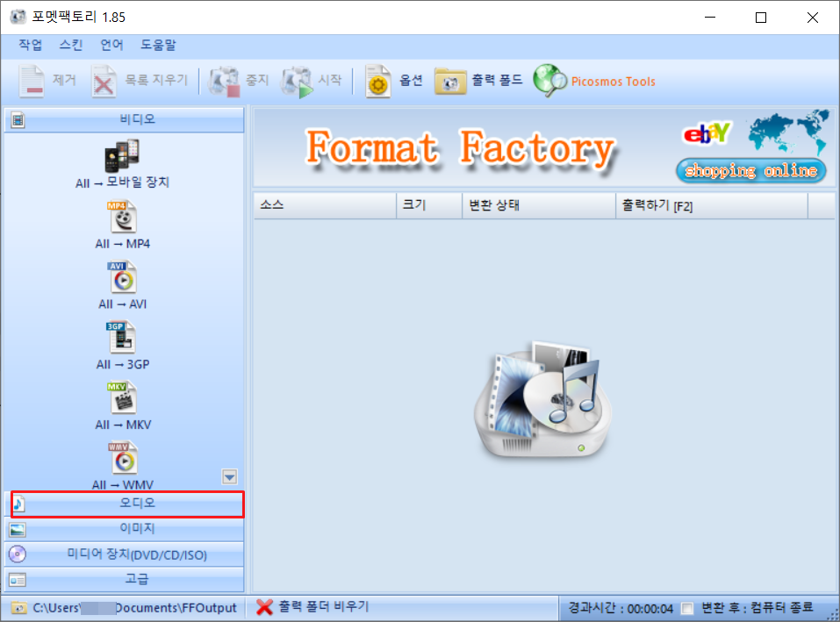
Task: Enable 변환 후 : 컴퓨터 종료 checkbox
Action: coord(686,609)
